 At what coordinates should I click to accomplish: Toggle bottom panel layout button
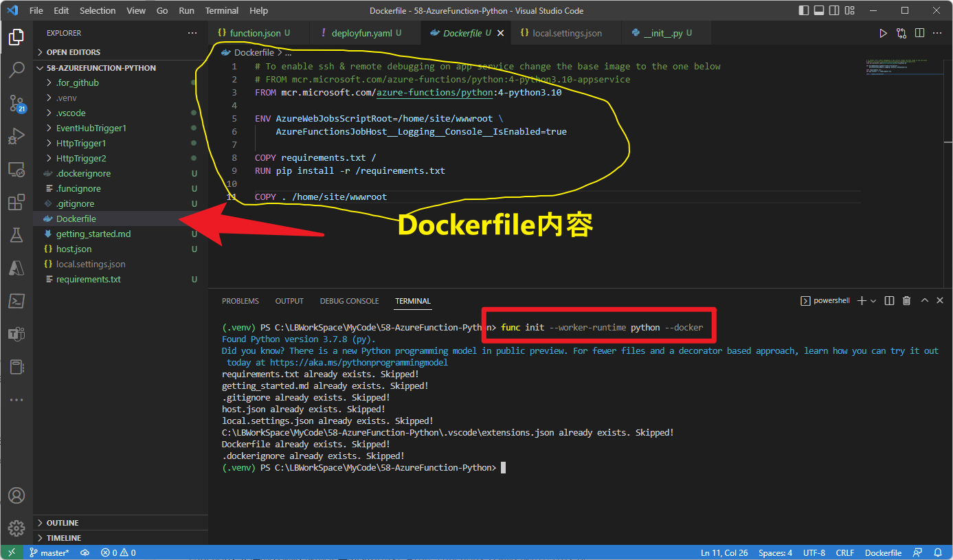[x=819, y=10]
